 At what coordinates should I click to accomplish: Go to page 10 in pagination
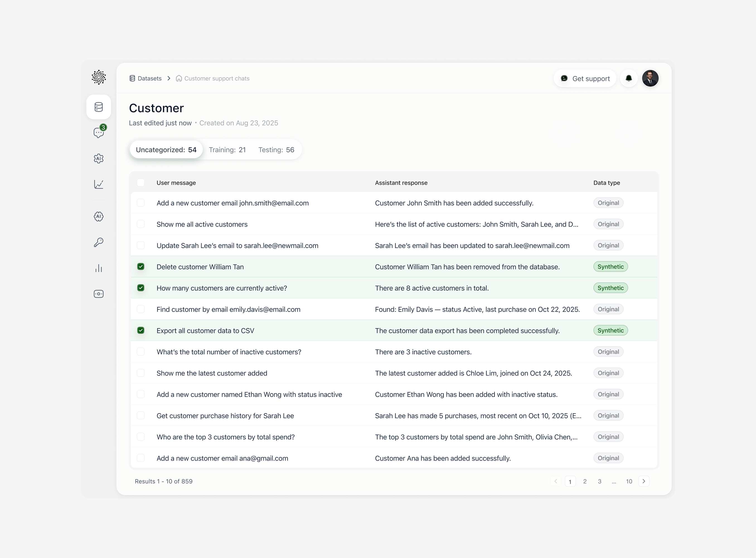tap(629, 481)
